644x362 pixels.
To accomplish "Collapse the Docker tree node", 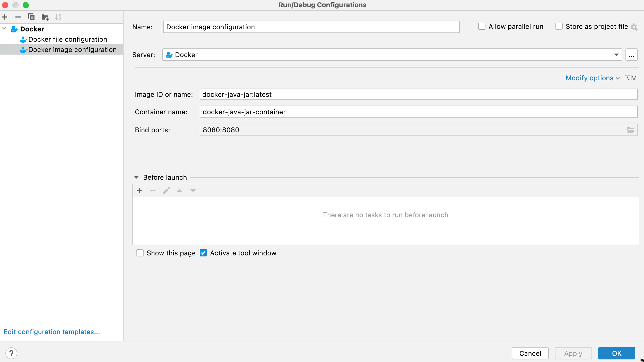I will 4,29.
